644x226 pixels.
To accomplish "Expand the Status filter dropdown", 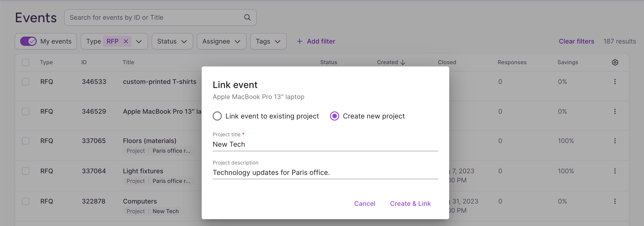I will tap(172, 41).
